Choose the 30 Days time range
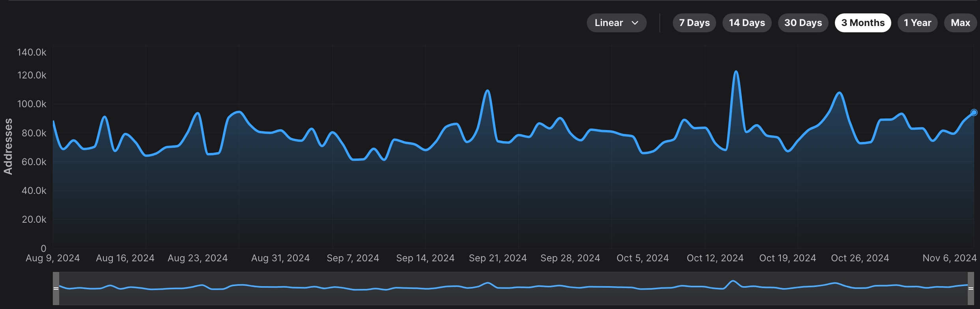Viewport: 980px width, 309px height. [x=803, y=23]
